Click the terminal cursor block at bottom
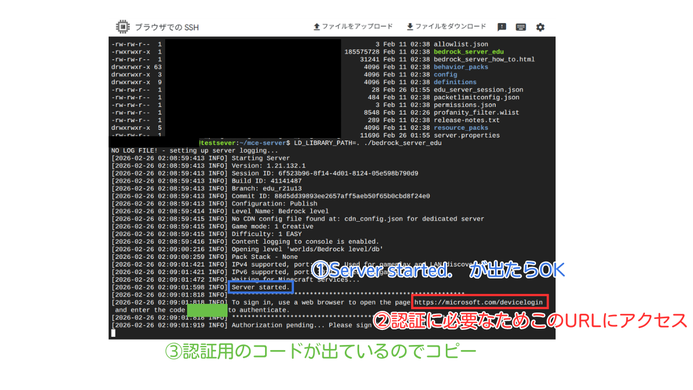 [x=113, y=333]
